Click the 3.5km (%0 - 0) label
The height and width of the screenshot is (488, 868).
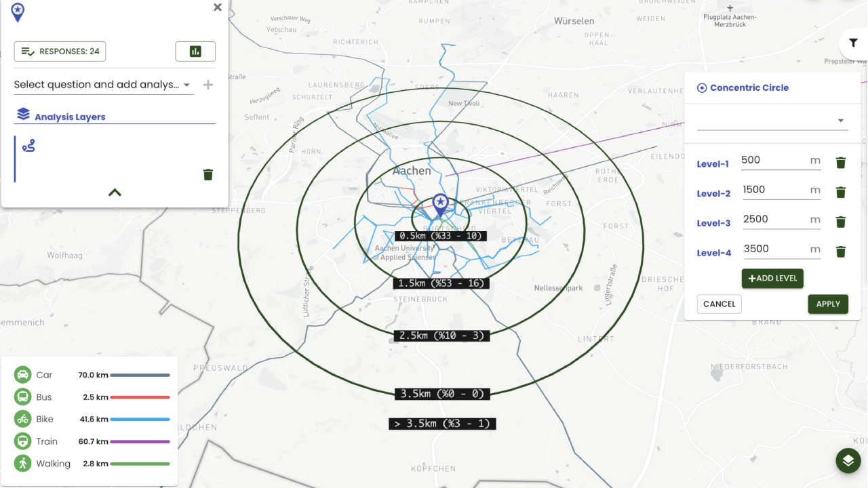pyautogui.click(x=442, y=394)
